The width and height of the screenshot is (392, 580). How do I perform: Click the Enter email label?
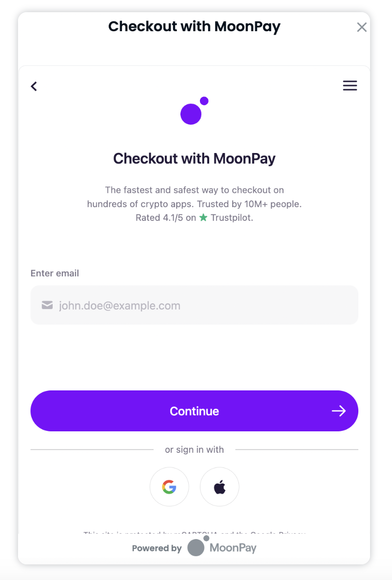click(x=55, y=273)
